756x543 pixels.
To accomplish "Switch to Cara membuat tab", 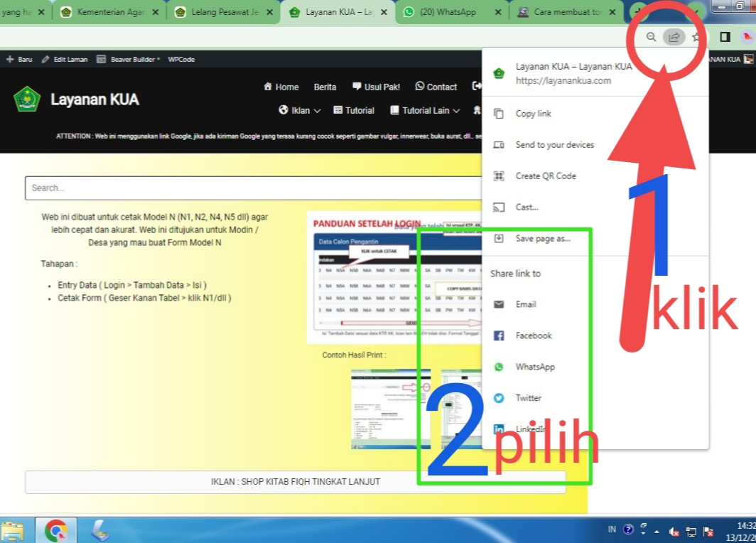I will 567,12.
